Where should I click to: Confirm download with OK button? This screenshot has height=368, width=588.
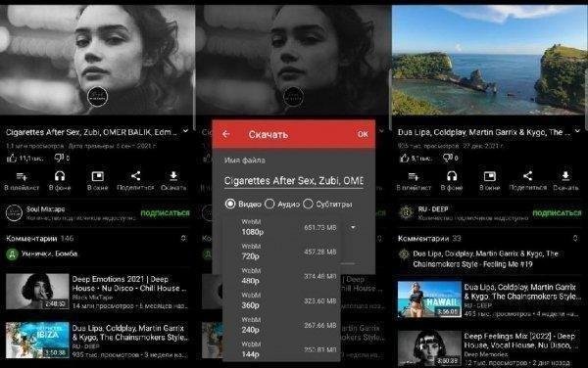tap(363, 134)
